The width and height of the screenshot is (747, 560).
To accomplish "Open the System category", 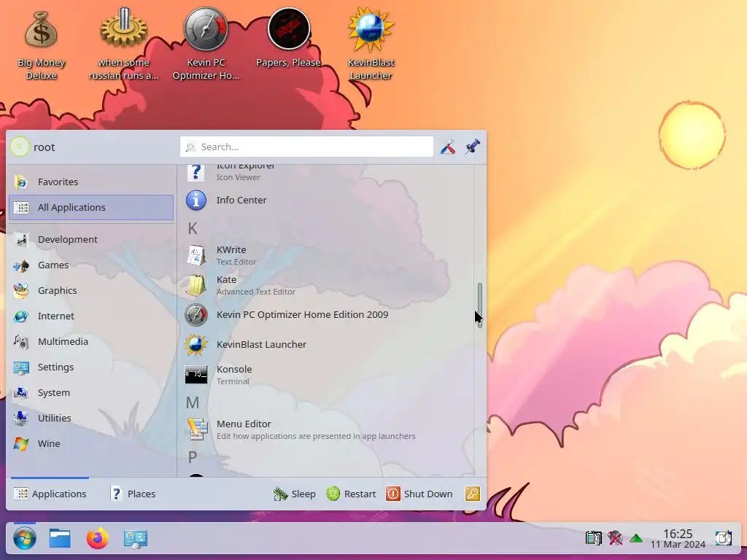I will [x=91, y=392].
